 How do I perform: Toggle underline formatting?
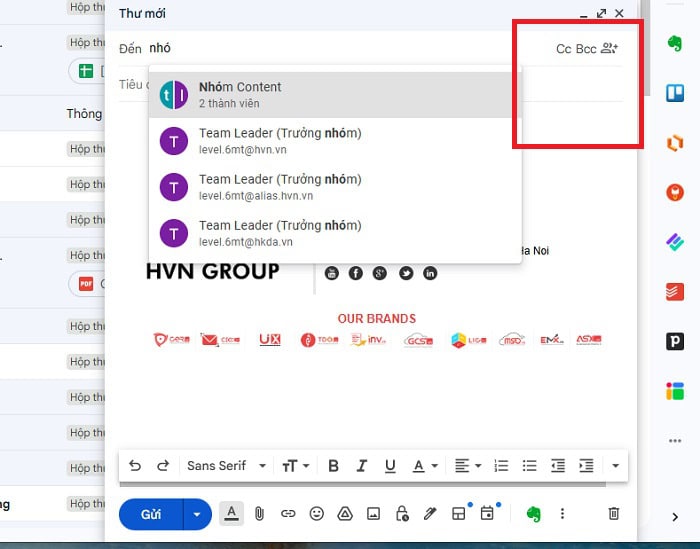pos(390,465)
